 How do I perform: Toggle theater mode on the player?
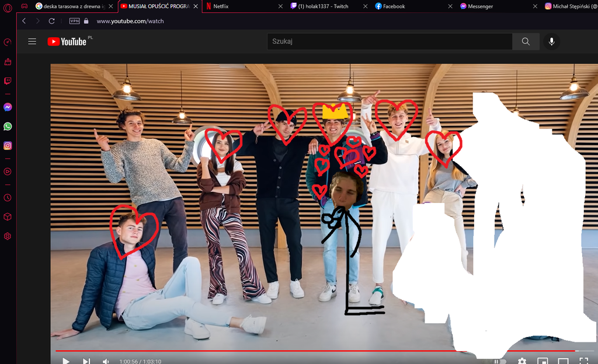coord(563,361)
